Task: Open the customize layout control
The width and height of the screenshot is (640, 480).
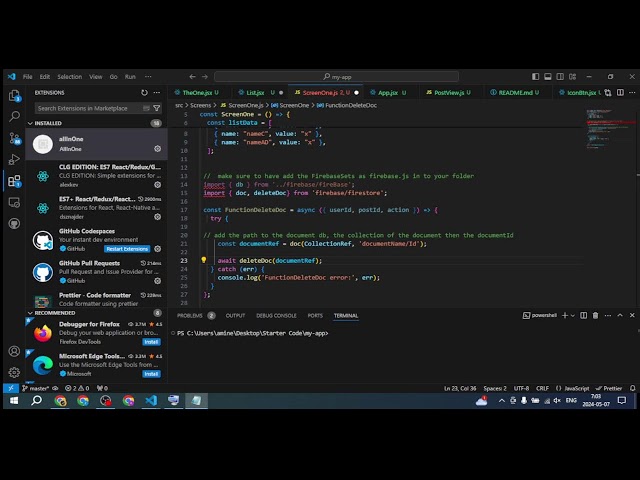Action: tap(573, 77)
